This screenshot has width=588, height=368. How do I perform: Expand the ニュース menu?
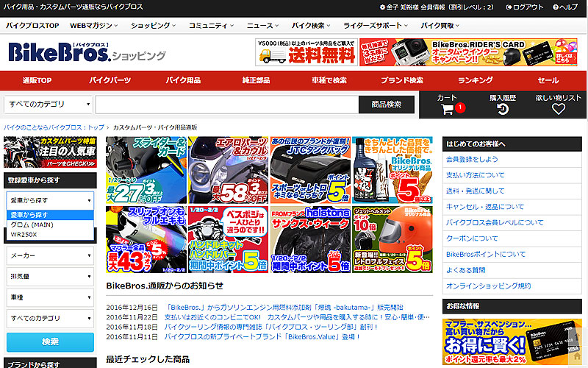point(262,26)
